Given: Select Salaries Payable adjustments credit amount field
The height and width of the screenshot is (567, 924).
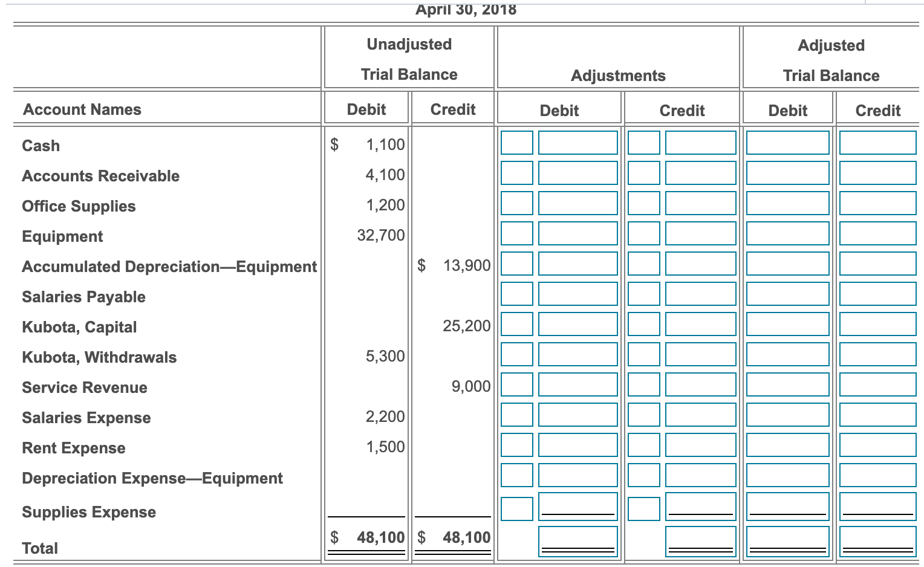Looking at the screenshot, I should coord(701,294).
